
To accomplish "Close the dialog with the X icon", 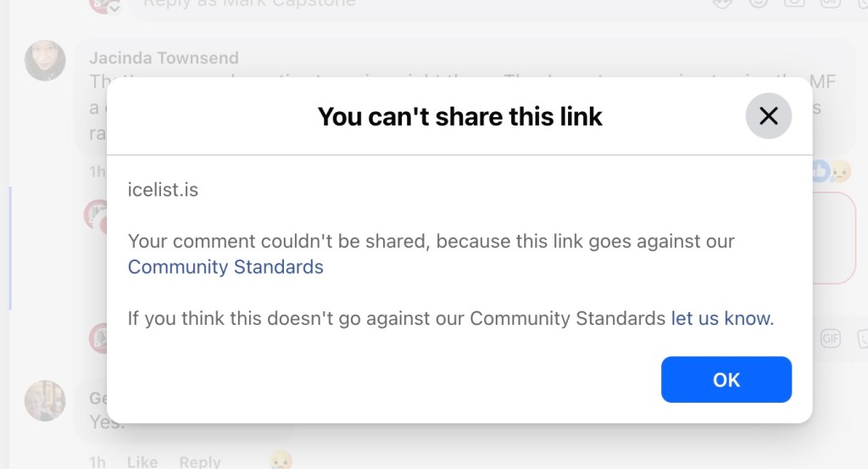I will click(768, 116).
